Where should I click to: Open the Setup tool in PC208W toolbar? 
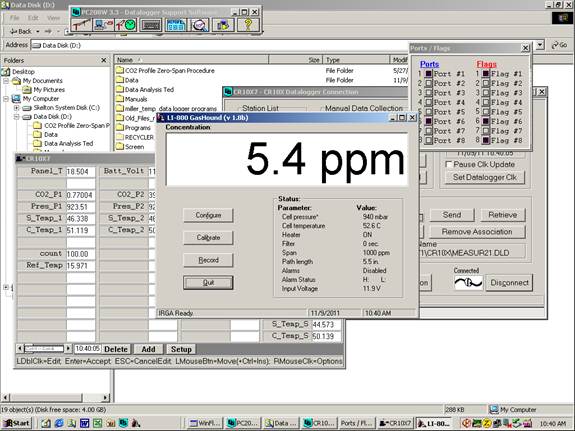tap(81, 25)
